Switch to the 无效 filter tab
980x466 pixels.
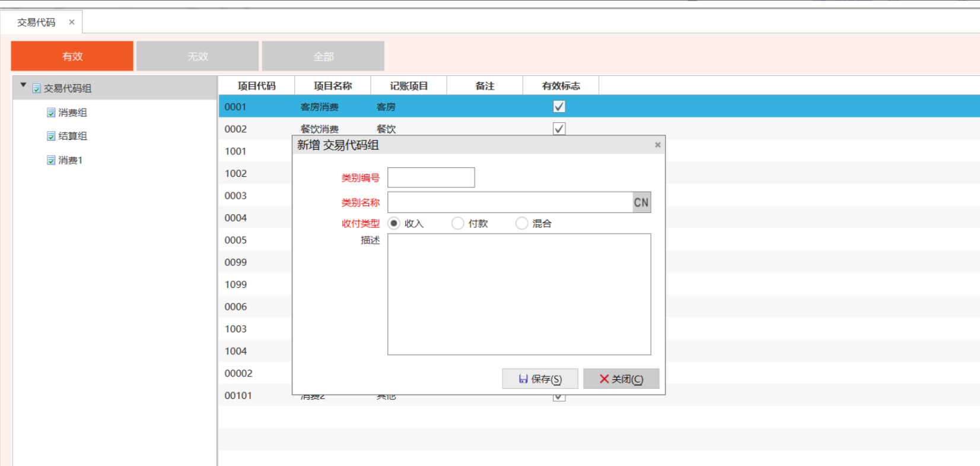tap(198, 56)
